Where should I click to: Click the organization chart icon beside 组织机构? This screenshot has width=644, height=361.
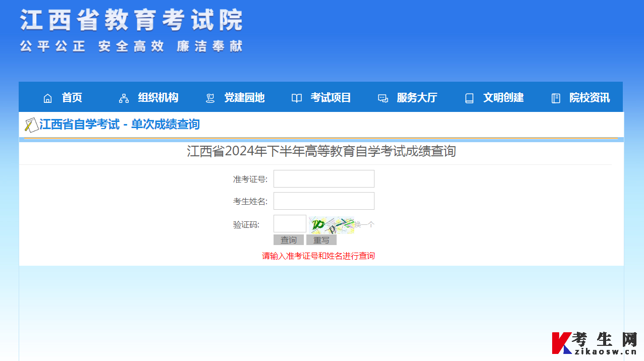pos(124,98)
